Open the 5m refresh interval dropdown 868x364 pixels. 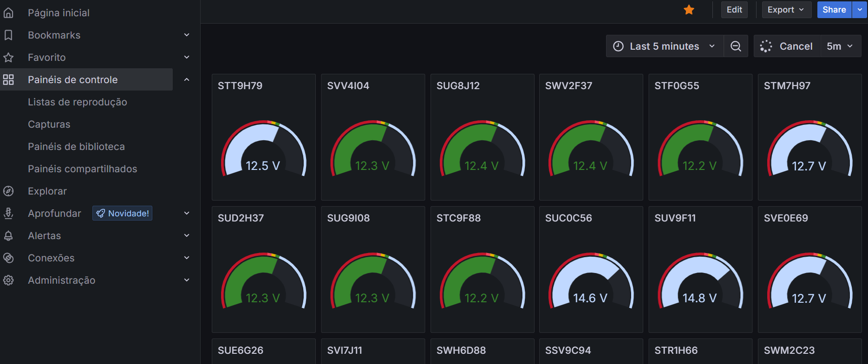point(840,46)
